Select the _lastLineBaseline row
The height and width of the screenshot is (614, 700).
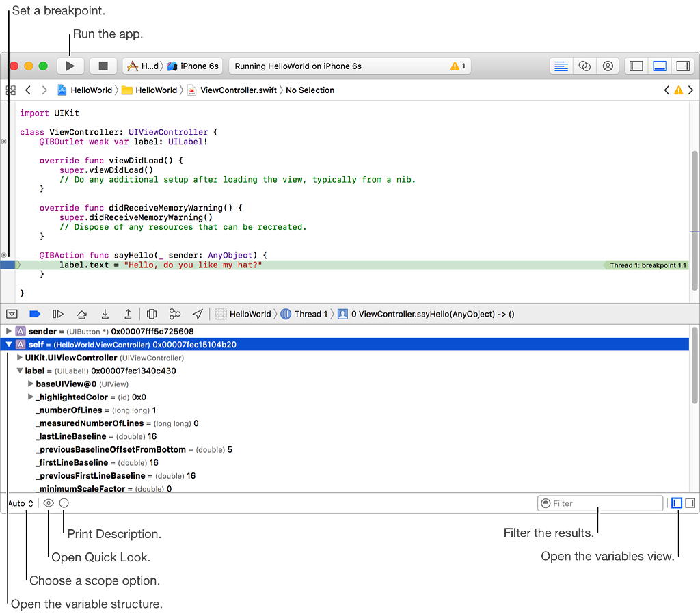(344, 436)
